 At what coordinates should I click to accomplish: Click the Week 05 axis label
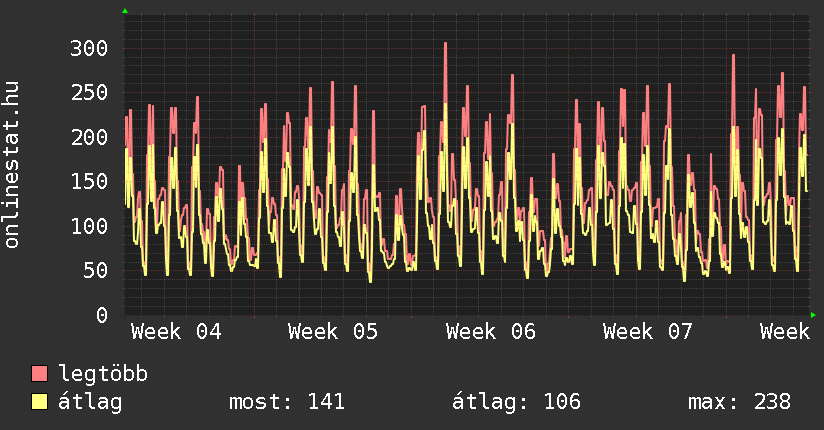333,331
